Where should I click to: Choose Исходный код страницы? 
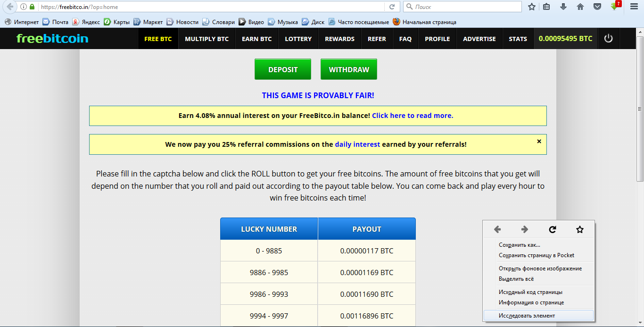pyautogui.click(x=539, y=292)
